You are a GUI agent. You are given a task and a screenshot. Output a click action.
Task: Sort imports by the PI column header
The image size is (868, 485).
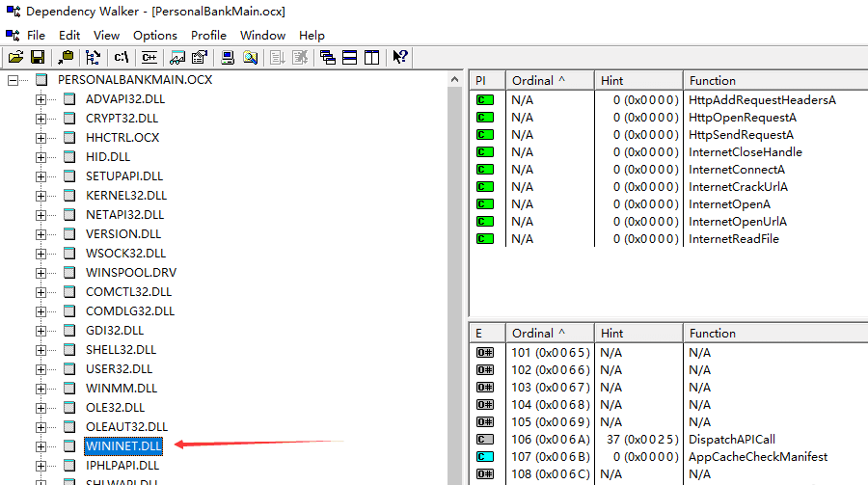pos(487,81)
